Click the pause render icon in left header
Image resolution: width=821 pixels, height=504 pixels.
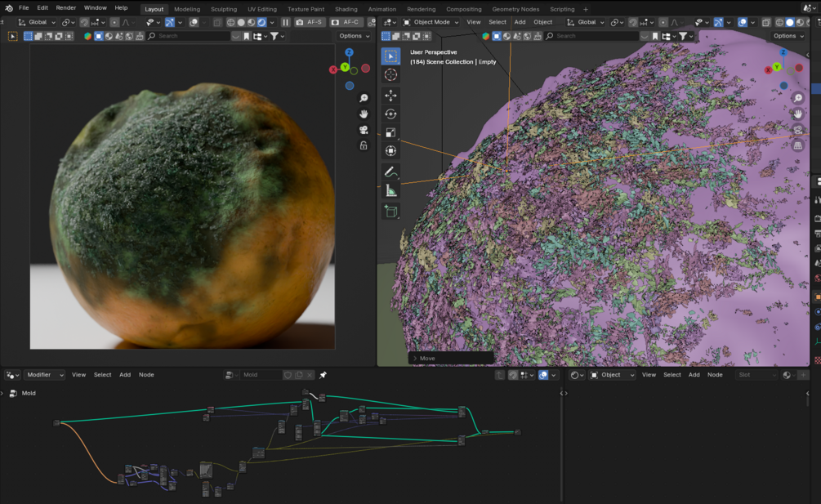pyautogui.click(x=285, y=22)
